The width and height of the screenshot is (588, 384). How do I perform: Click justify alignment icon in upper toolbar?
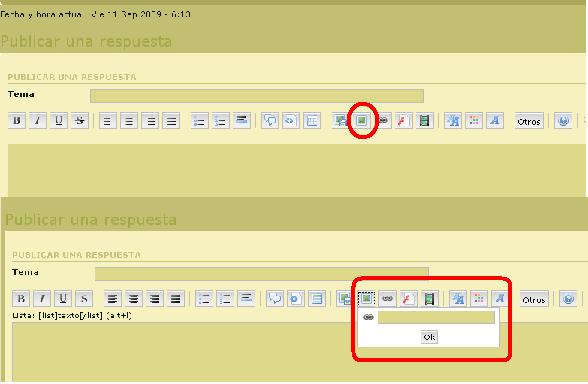[171, 121]
